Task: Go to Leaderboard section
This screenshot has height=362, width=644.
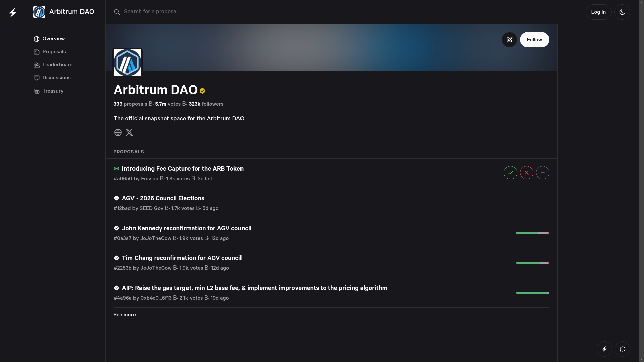Action: point(57,65)
